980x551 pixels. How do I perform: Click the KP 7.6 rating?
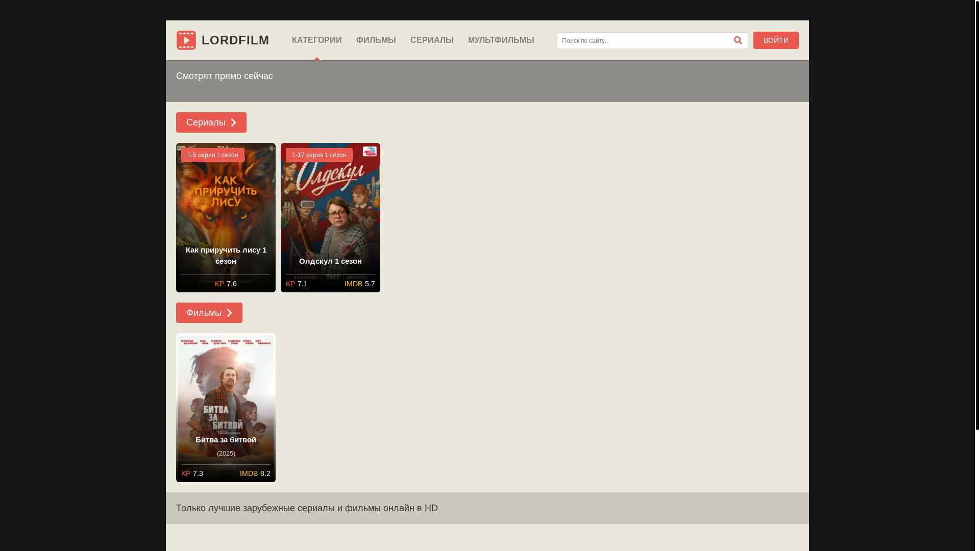pos(226,284)
